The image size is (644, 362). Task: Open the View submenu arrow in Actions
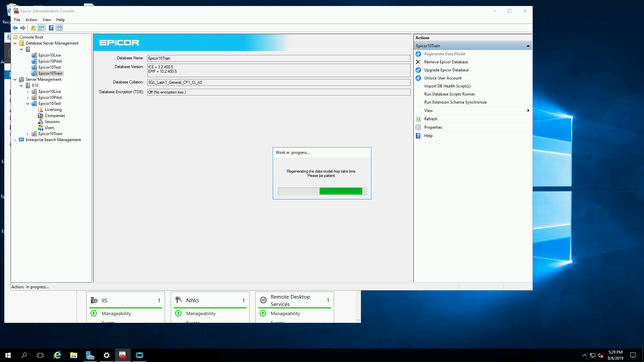(x=528, y=111)
